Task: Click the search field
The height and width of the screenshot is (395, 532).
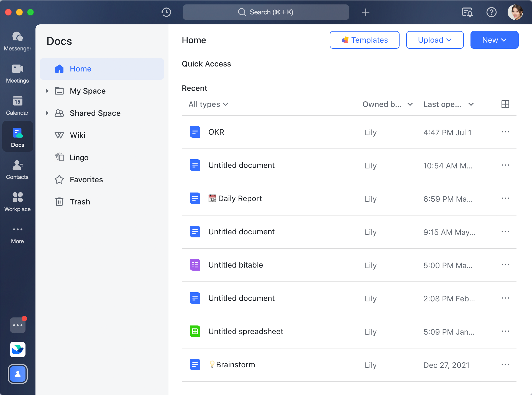Action: tap(265, 12)
